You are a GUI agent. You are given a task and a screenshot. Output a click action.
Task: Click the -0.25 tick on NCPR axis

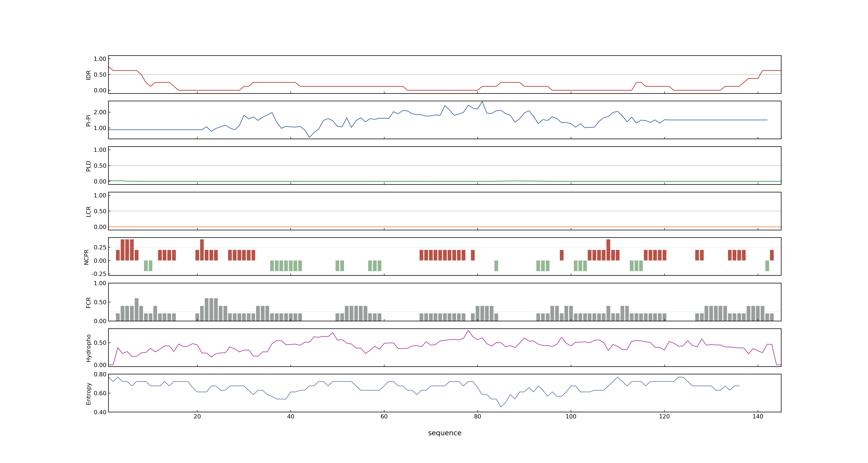(x=99, y=274)
